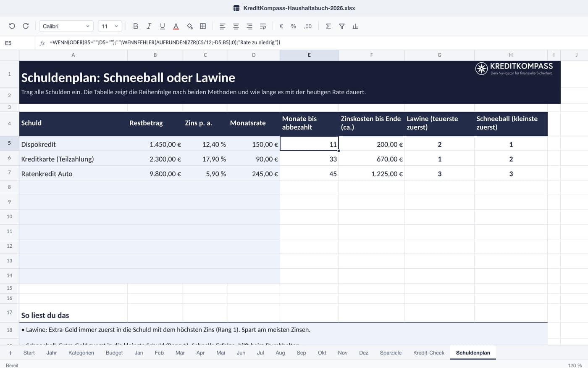This screenshot has width=588, height=368.
Task: Select column E header
Action: [309, 55]
